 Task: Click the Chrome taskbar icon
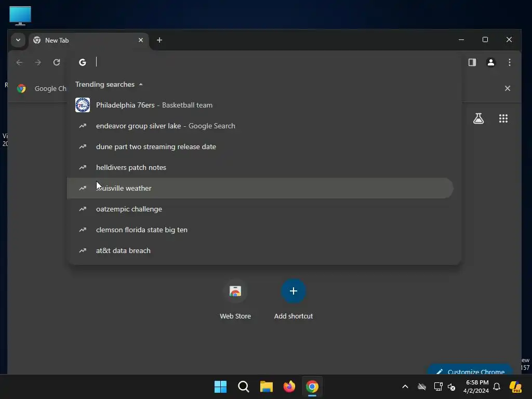312,387
